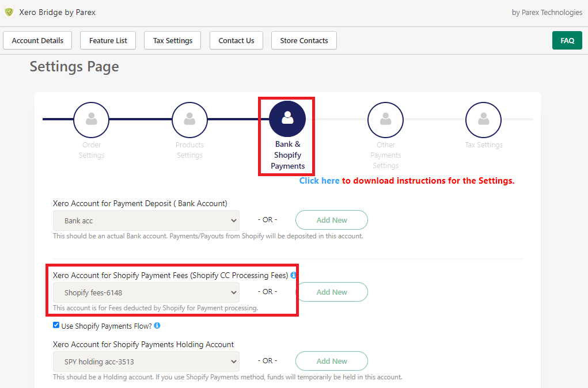This screenshot has height=388, width=588.
Task: Add New bank account for payment deposit
Action: (332, 220)
